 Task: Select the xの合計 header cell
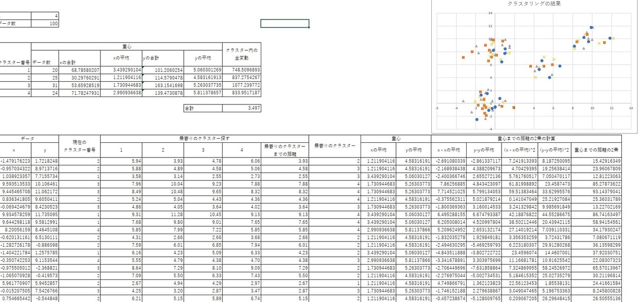pyautogui.click(x=80, y=63)
